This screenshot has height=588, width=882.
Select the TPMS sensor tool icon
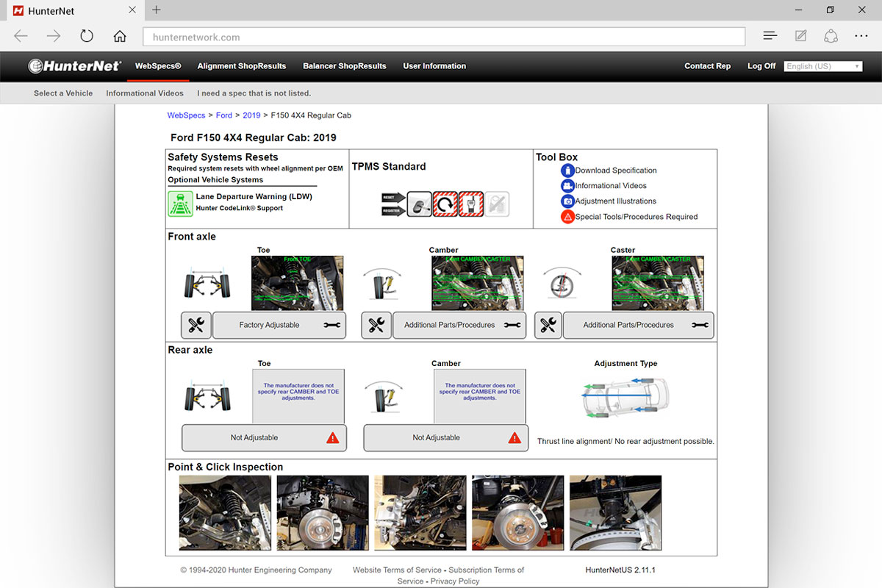coord(420,204)
